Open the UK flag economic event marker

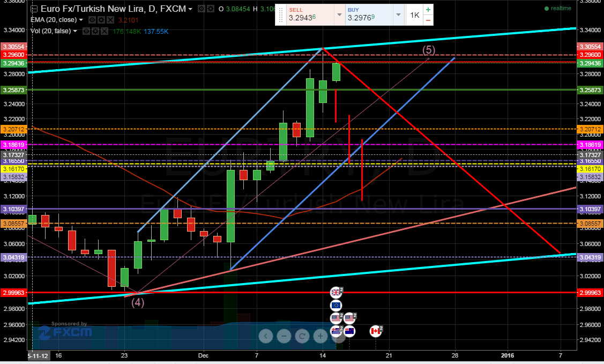point(336,293)
